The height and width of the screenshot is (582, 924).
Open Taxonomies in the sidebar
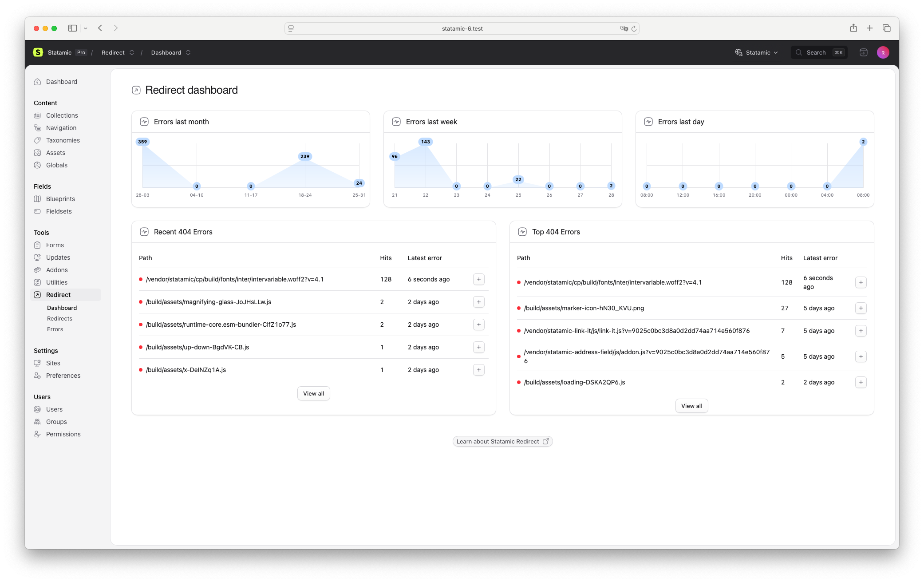click(x=63, y=140)
